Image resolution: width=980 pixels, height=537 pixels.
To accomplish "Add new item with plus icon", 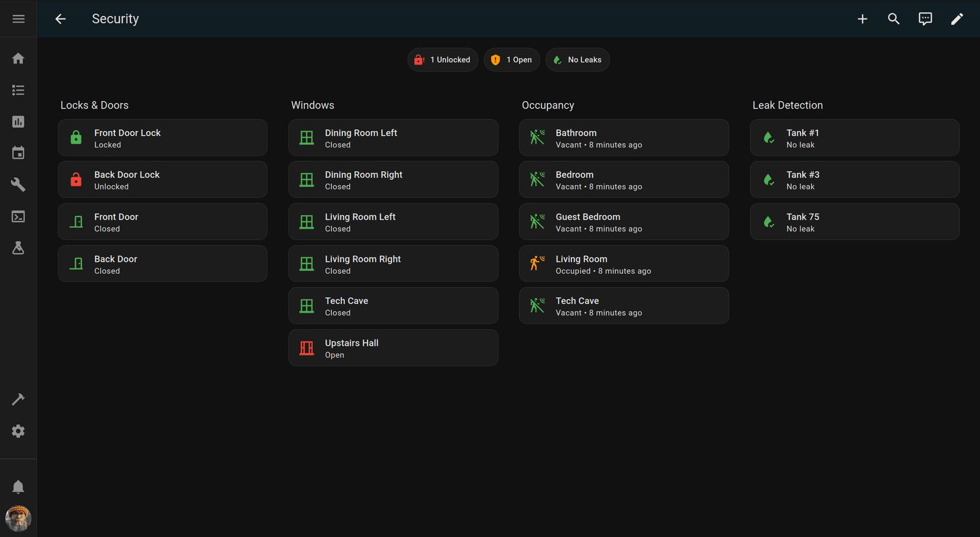I will coord(862,19).
